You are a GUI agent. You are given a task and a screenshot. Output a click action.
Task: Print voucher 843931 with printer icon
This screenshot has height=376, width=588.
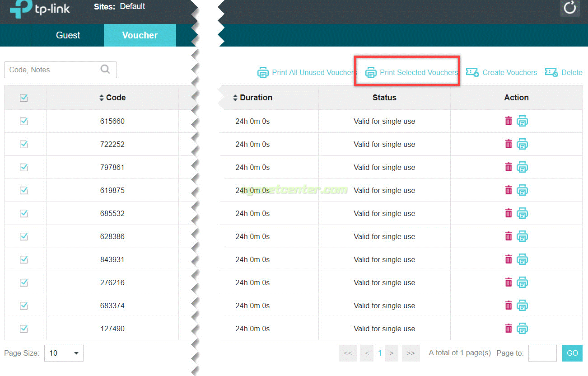tap(522, 259)
